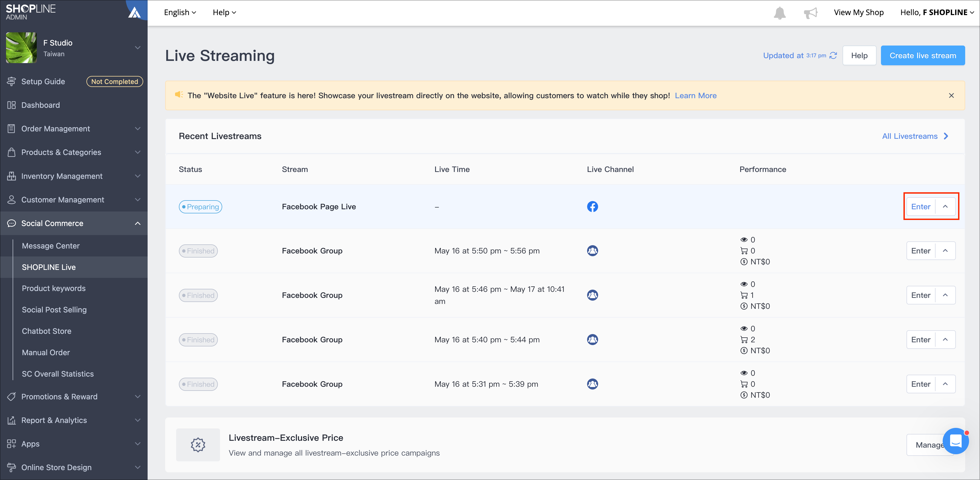Click the megaphone icon in the Website Live banner
Screen dimensions: 980x480
tap(179, 95)
